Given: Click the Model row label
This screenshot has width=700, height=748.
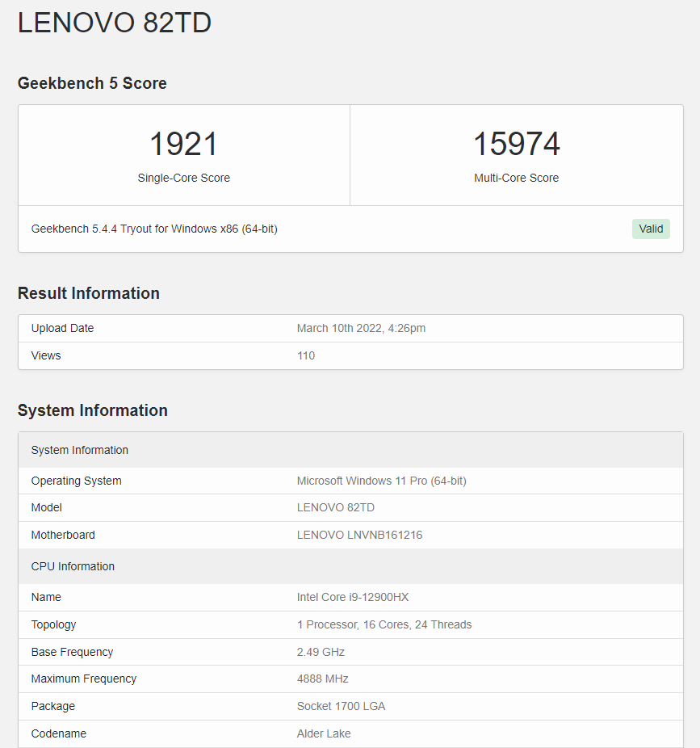Looking at the screenshot, I should 46,507.
